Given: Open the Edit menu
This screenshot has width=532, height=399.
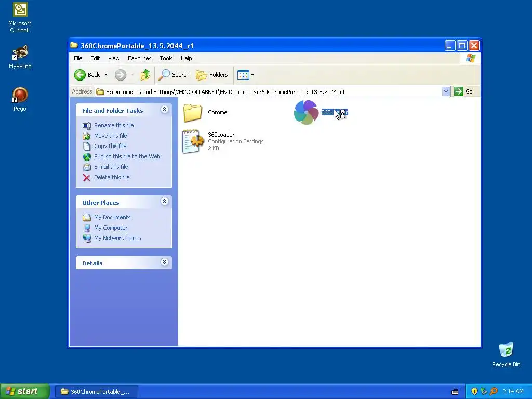Looking at the screenshot, I should [x=95, y=58].
